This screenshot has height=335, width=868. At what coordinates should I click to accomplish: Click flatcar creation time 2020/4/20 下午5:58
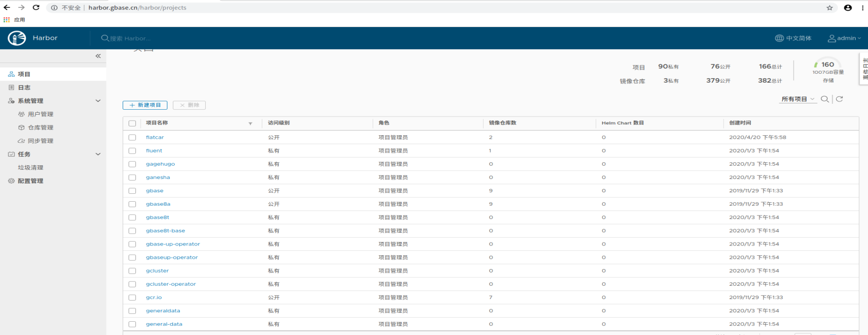[758, 137]
